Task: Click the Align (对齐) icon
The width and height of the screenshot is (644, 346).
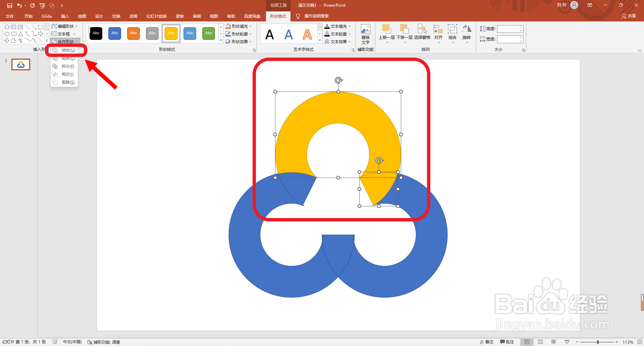Action: point(438,29)
